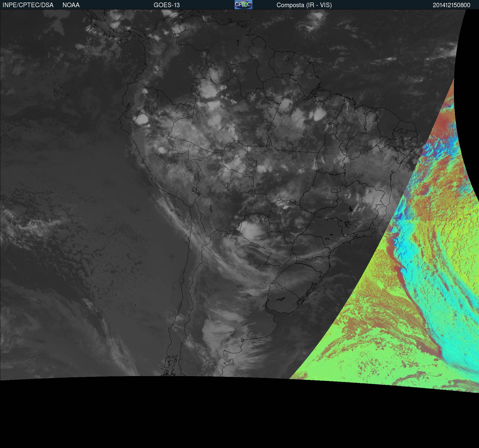479x448 pixels.
Task: Click the CPTEC logo in header
Action: pyautogui.click(x=243, y=5)
